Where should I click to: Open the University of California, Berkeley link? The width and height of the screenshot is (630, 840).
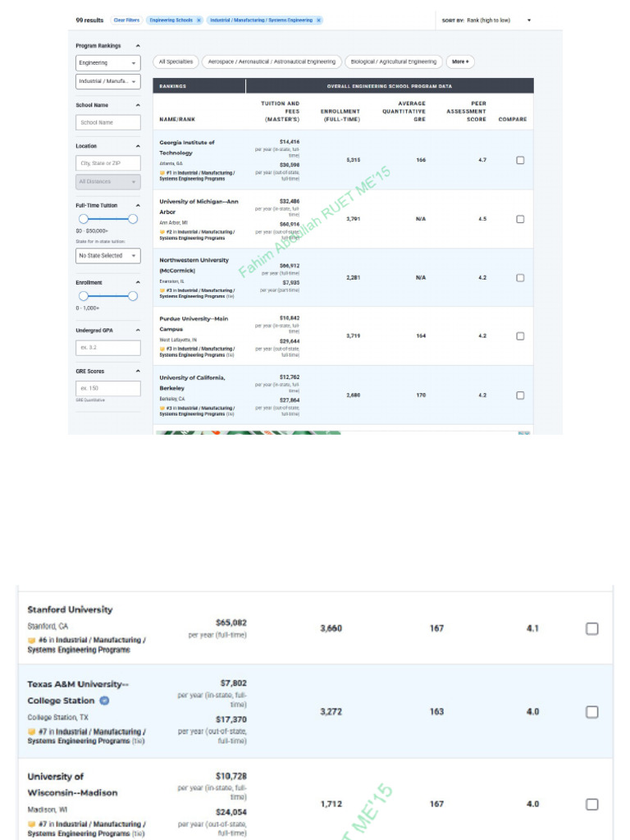click(192, 383)
